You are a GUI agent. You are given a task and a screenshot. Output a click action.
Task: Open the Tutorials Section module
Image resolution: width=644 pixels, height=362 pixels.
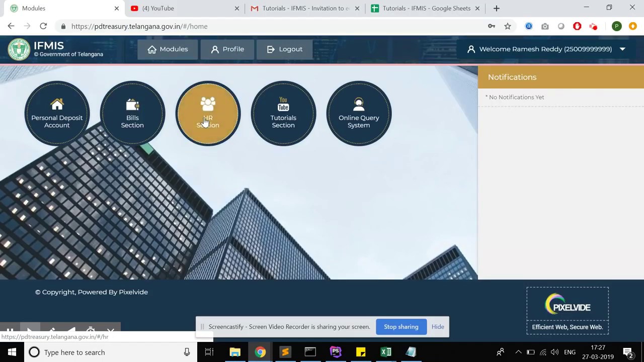click(x=283, y=113)
